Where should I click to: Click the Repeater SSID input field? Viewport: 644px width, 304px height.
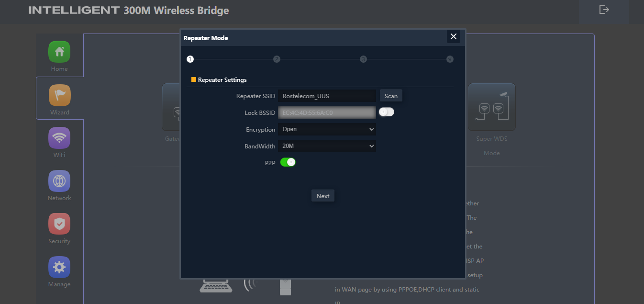click(327, 96)
